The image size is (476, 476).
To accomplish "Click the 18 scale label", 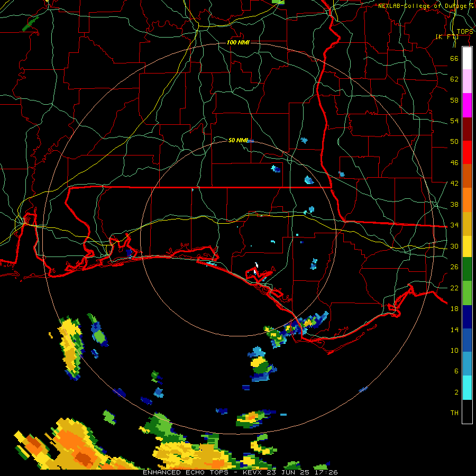I will (x=454, y=308).
